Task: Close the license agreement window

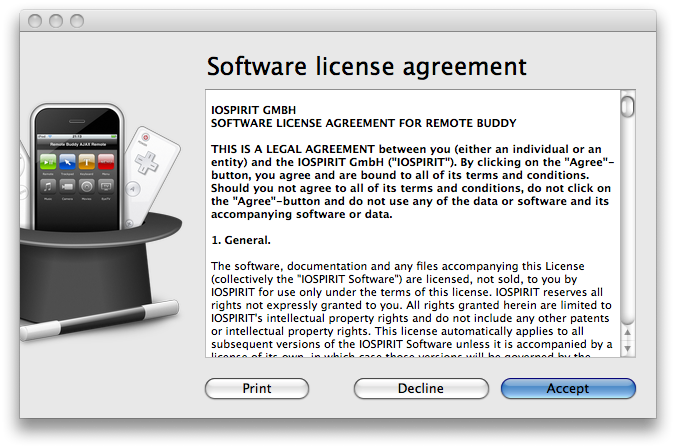Action: point(35,21)
